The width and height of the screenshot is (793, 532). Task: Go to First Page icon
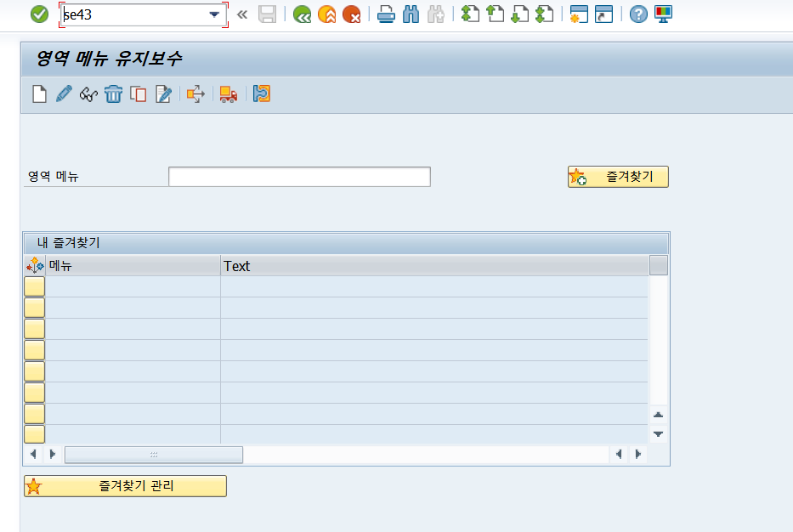coord(470,14)
